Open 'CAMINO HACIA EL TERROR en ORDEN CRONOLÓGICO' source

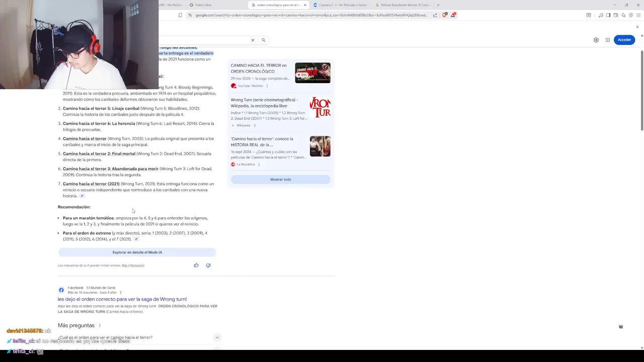click(x=259, y=68)
